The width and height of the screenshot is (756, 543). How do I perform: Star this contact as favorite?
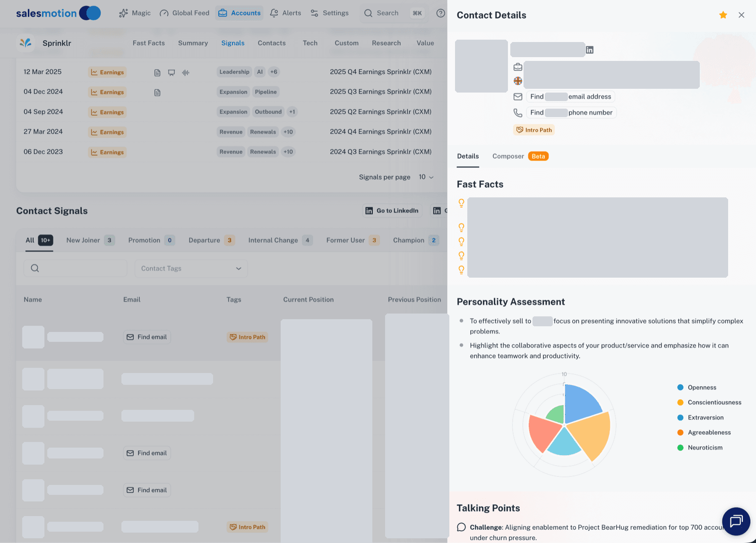[723, 15]
